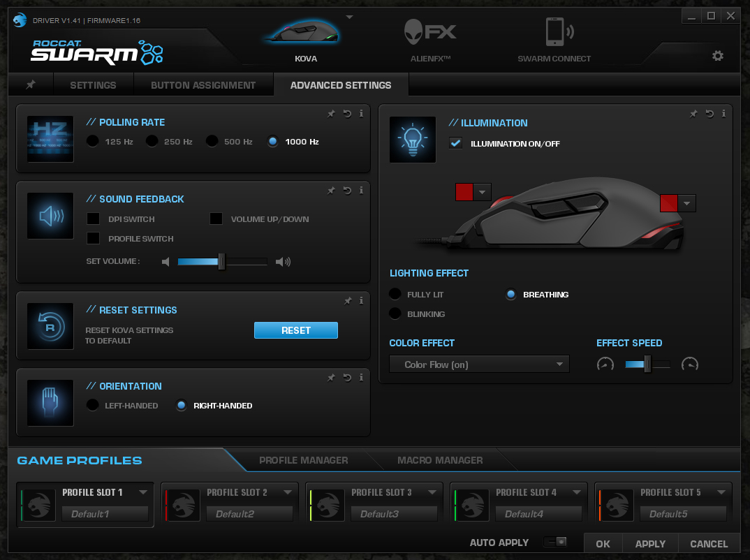This screenshot has height=560, width=750.
Task: Expand the rear light color dropdown arrow
Action: coord(687,203)
